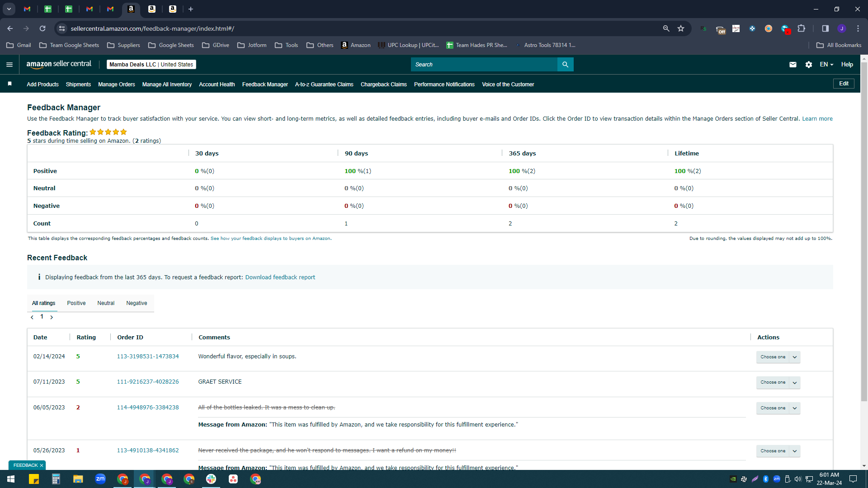This screenshot has width=868, height=488.
Task: Open the Mamba Deals LLC account switcher
Action: point(151,65)
